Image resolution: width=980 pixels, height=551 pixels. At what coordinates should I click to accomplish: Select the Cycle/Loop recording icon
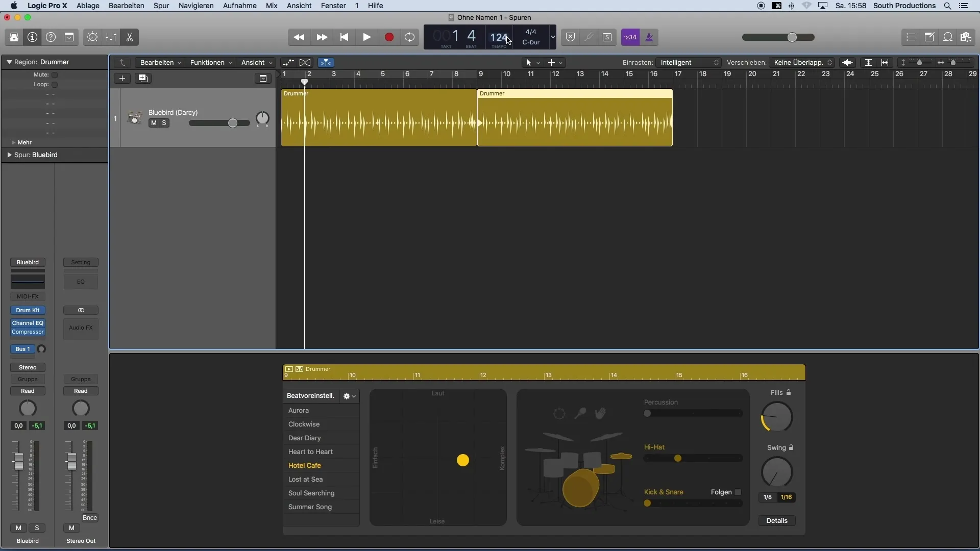pyautogui.click(x=410, y=37)
